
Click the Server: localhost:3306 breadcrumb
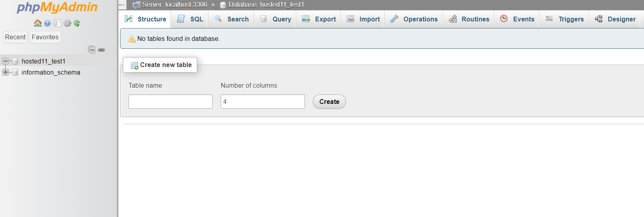[175, 5]
